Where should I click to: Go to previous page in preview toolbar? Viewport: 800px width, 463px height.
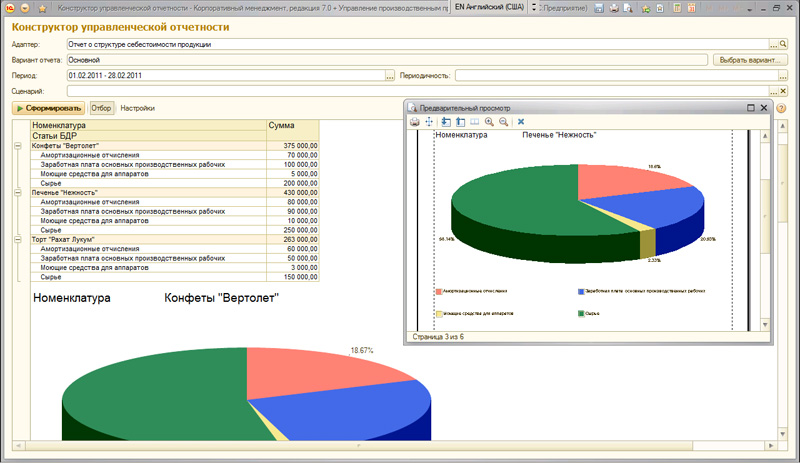point(460,121)
